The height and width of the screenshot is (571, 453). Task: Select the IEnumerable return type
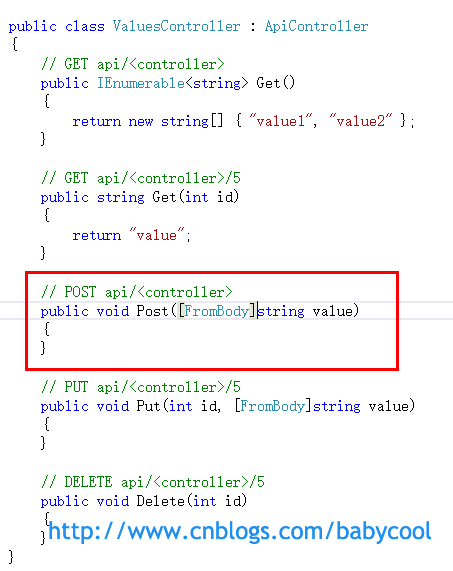click(x=141, y=83)
